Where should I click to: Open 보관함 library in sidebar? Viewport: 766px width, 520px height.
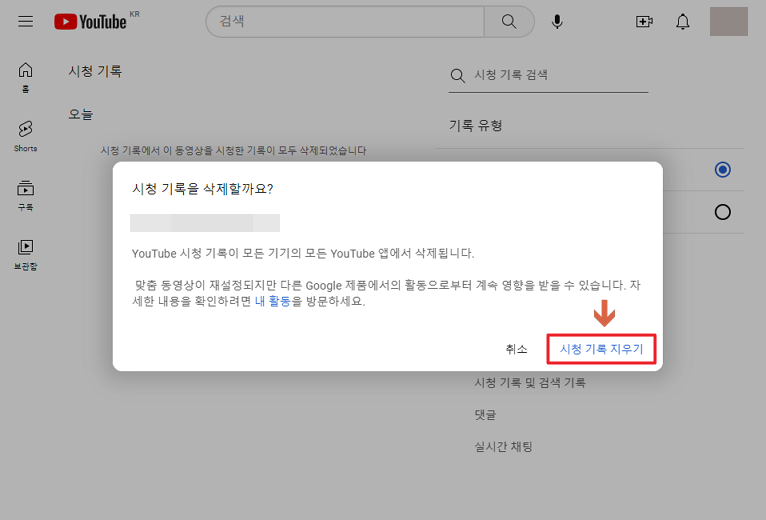click(25, 254)
